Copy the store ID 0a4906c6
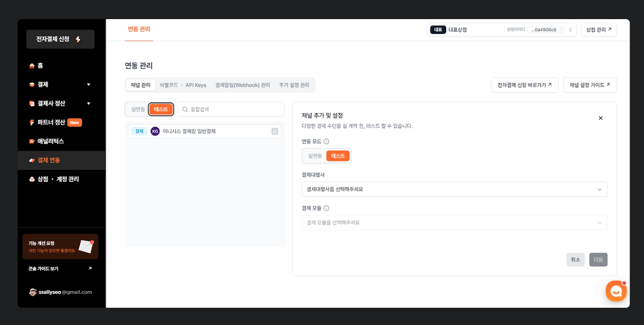This screenshot has height=325, width=644. tap(561, 30)
